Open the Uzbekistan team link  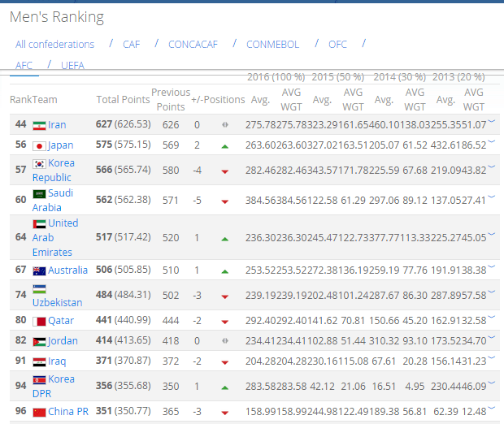(57, 303)
